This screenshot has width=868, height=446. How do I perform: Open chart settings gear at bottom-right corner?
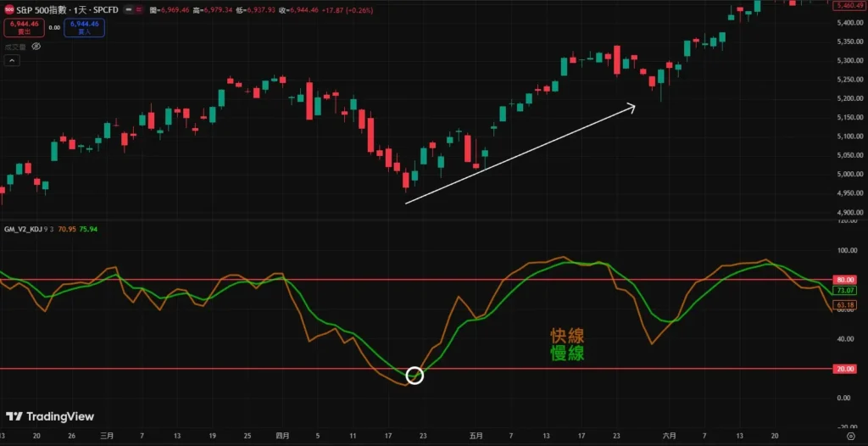pos(849,436)
